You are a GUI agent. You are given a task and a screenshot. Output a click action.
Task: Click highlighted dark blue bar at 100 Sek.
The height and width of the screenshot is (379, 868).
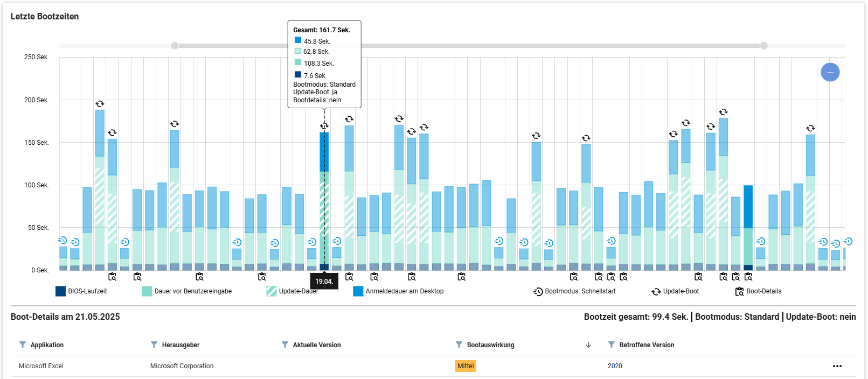point(748,207)
